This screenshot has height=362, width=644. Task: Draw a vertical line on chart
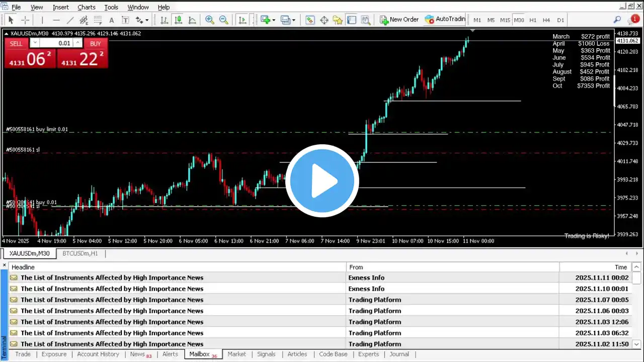point(42,20)
